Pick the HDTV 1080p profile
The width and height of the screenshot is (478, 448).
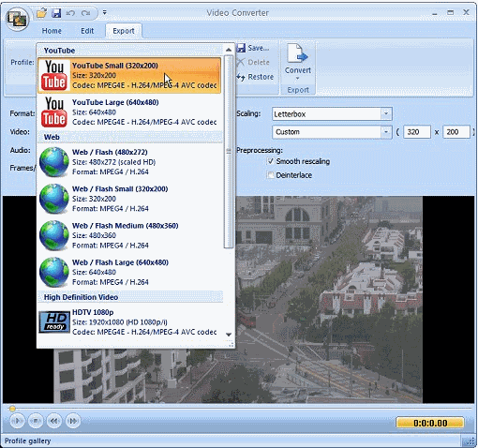(x=129, y=322)
